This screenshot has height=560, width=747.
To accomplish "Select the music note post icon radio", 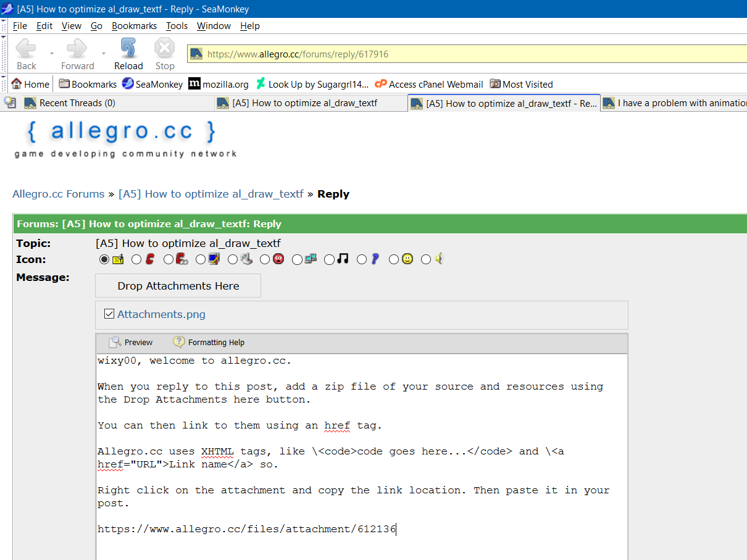I will click(x=329, y=259).
